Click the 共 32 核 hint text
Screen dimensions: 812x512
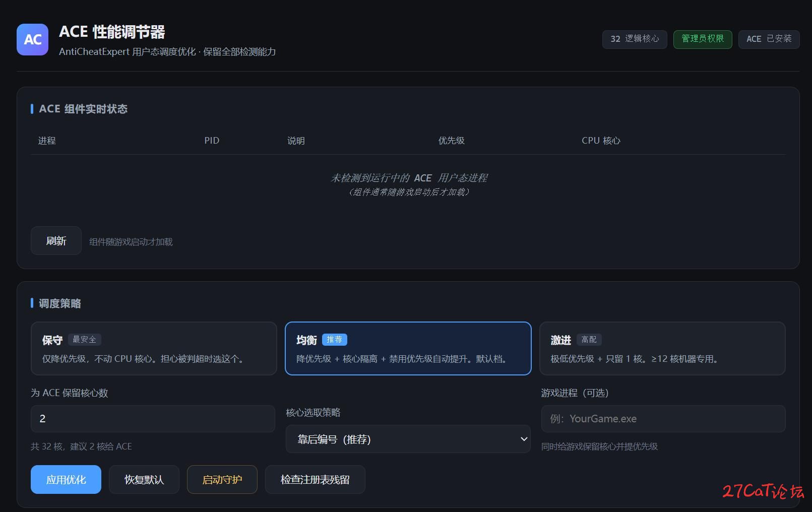pos(81,446)
